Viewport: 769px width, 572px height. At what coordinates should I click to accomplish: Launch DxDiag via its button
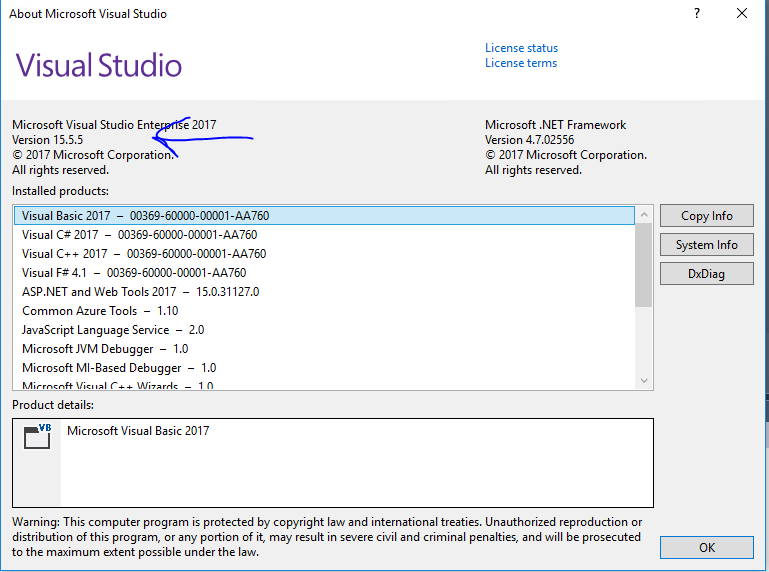point(706,274)
